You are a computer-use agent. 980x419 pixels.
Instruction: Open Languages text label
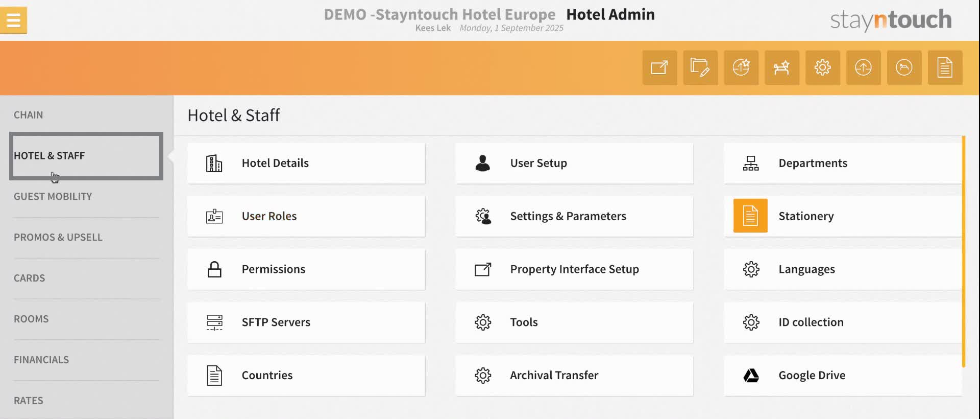pos(806,270)
